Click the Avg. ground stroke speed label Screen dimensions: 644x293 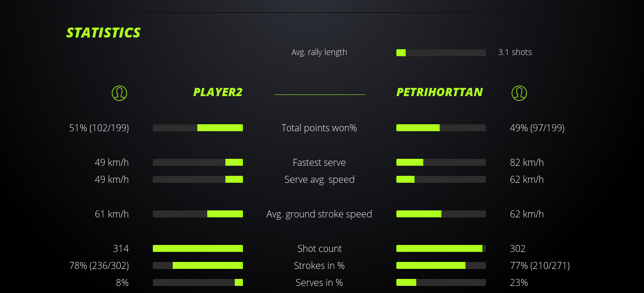click(319, 214)
